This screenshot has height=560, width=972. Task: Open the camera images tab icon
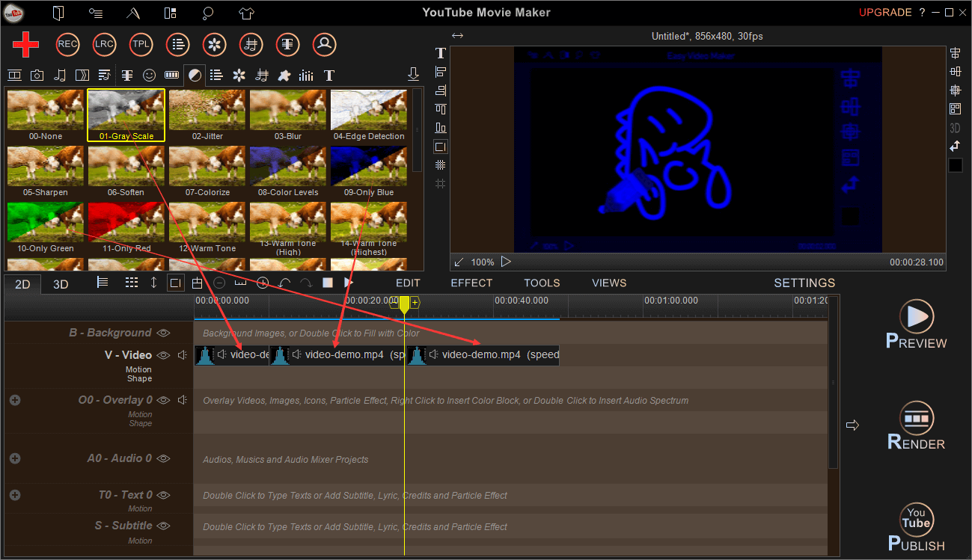pyautogui.click(x=37, y=75)
